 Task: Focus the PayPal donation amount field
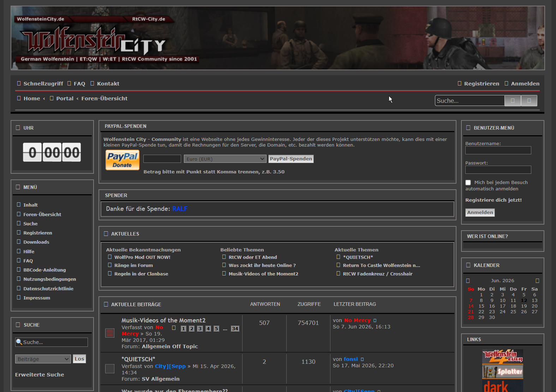pos(162,159)
